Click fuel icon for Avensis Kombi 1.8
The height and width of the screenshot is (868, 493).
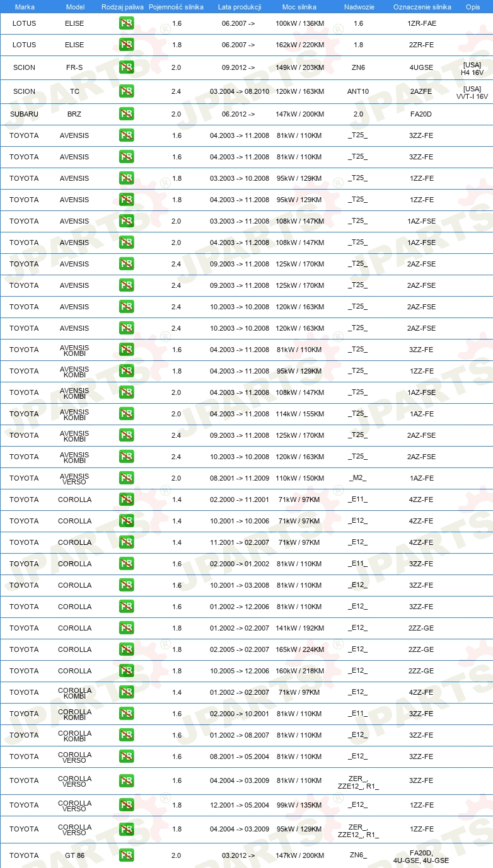coord(126,371)
